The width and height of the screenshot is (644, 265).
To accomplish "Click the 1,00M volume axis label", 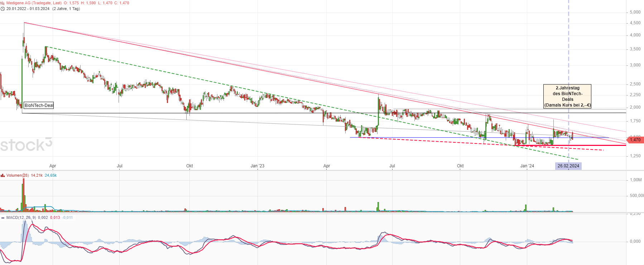I will tap(636, 180).
